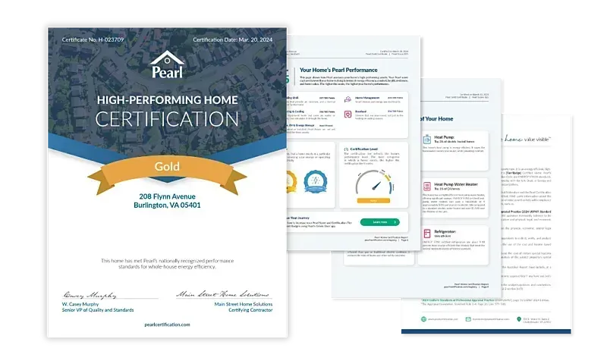
Task: Click 'Senior VP of Quality and Standards'
Action: (98, 310)
